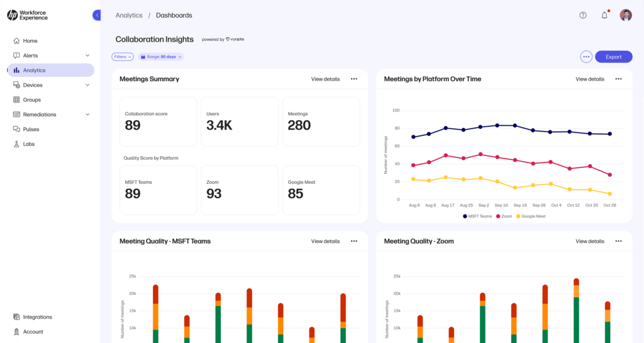Select Groups in the sidebar
The width and height of the screenshot is (644, 343).
51,100
